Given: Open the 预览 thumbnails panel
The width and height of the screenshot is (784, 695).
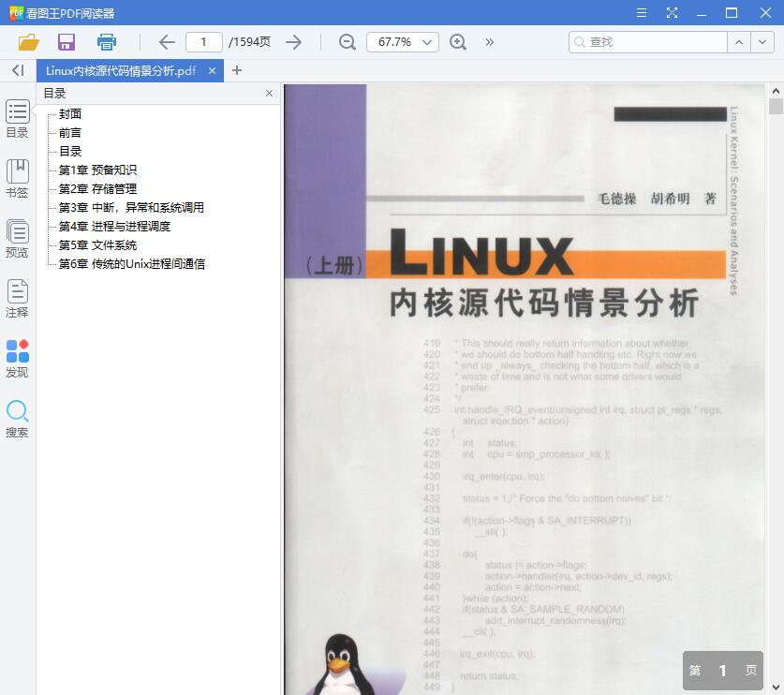Looking at the screenshot, I should (18, 239).
